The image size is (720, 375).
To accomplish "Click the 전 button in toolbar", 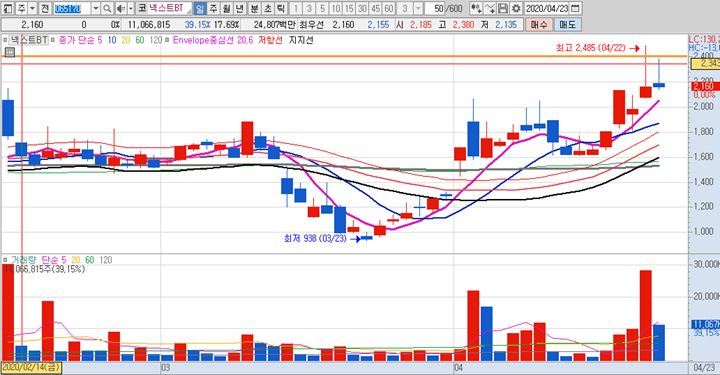I will (45, 8).
